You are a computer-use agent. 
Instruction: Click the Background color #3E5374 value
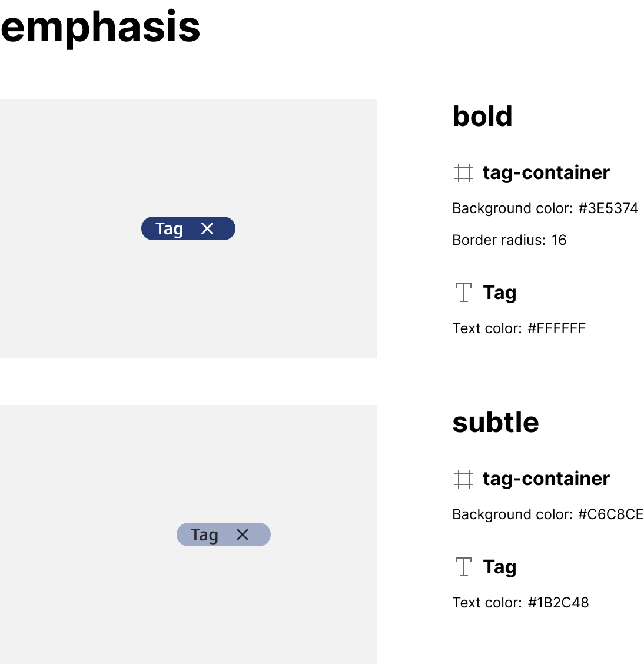(608, 208)
